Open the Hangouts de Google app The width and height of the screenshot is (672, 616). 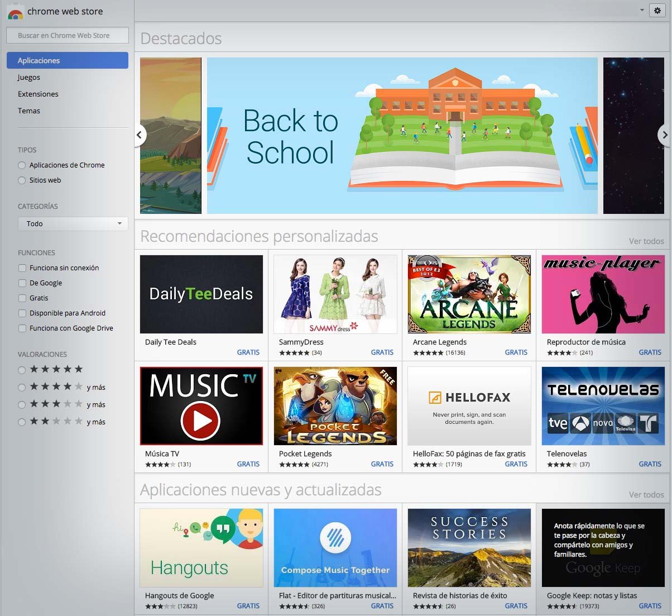pyautogui.click(x=201, y=547)
